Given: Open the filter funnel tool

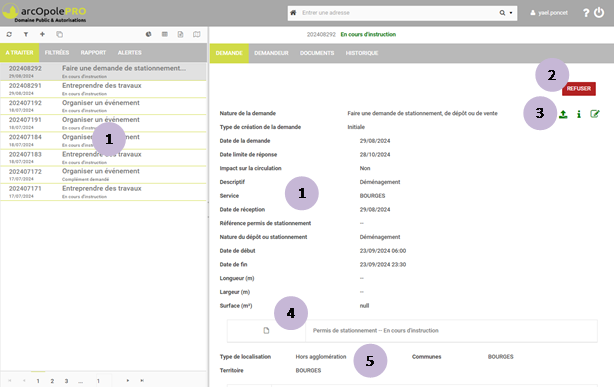Looking at the screenshot, I should 26,34.
